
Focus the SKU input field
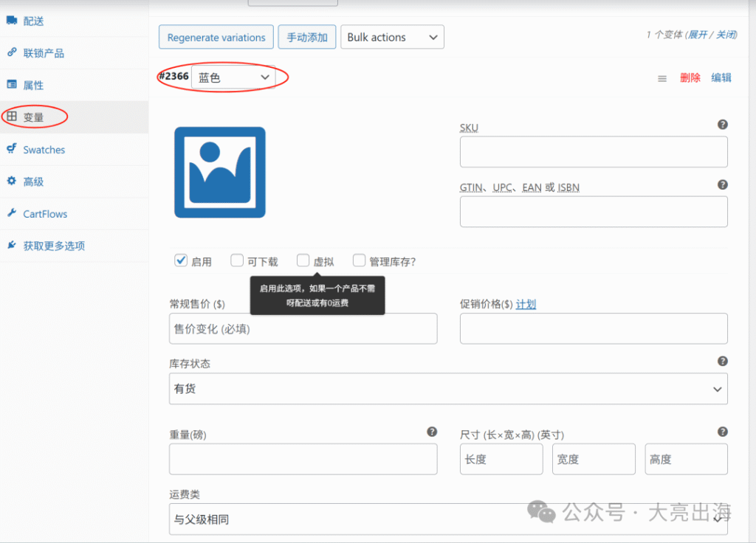[x=594, y=152]
